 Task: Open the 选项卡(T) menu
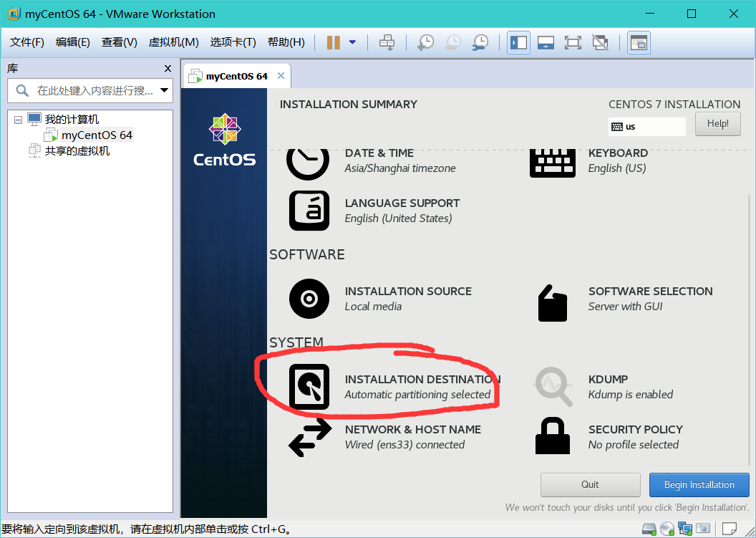click(x=233, y=42)
